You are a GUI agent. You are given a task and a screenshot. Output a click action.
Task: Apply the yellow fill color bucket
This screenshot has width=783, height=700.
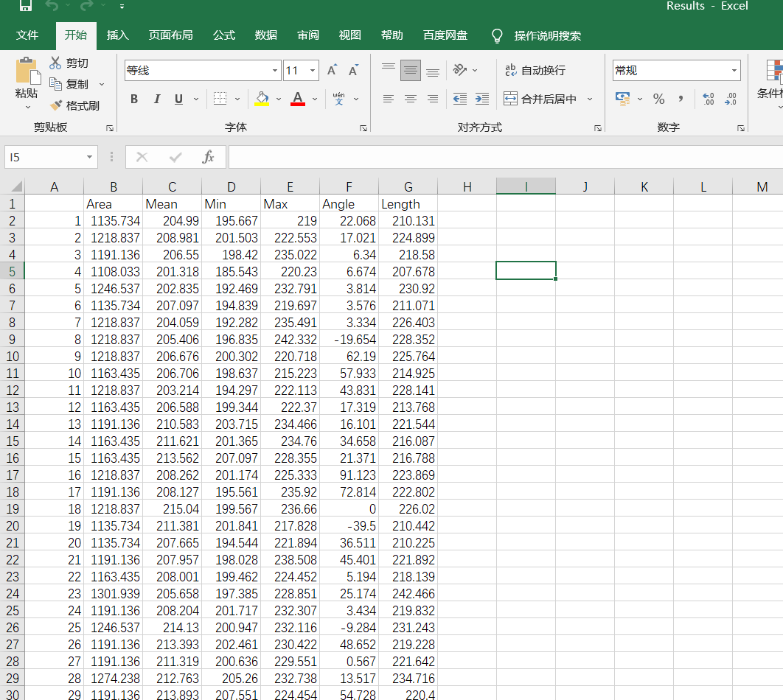[x=262, y=99]
